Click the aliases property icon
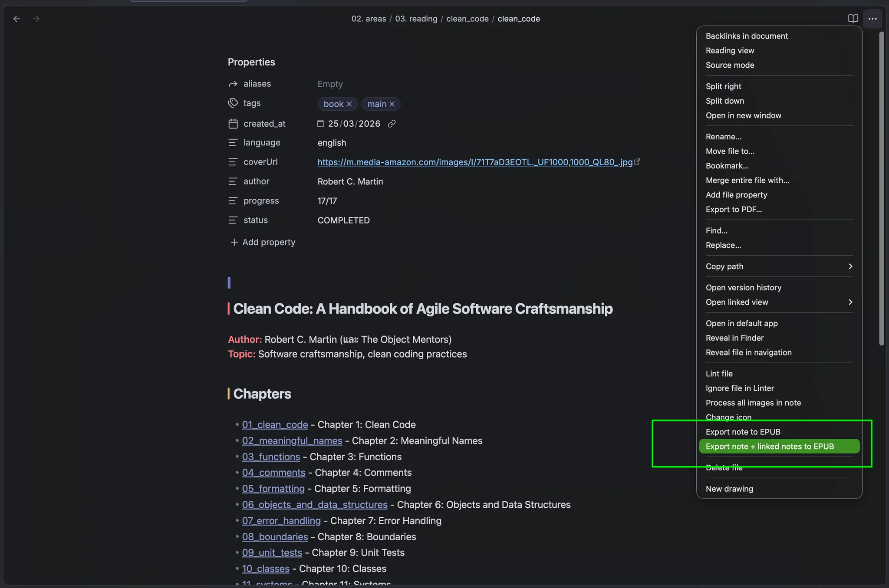The width and height of the screenshot is (889, 588). click(x=233, y=84)
